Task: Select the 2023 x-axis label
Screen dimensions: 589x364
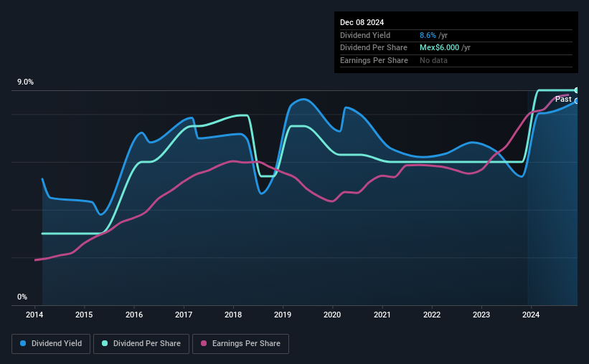Action: (x=481, y=315)
